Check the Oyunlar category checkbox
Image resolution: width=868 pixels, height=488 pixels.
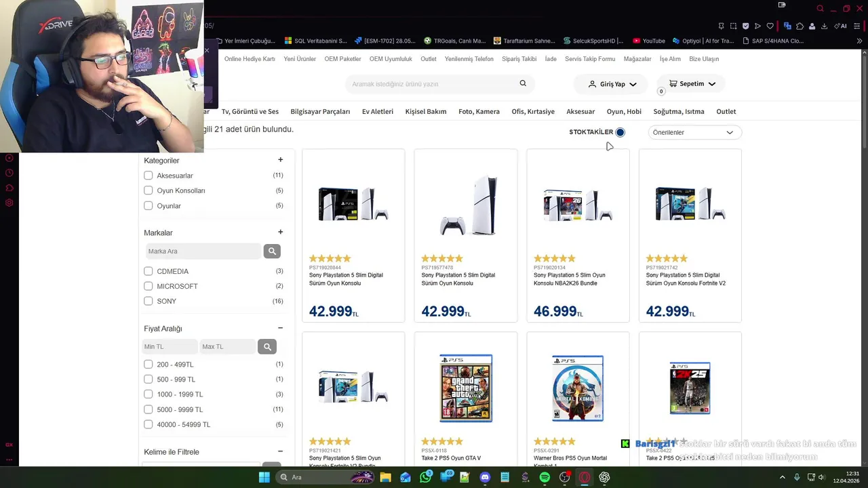149,205
